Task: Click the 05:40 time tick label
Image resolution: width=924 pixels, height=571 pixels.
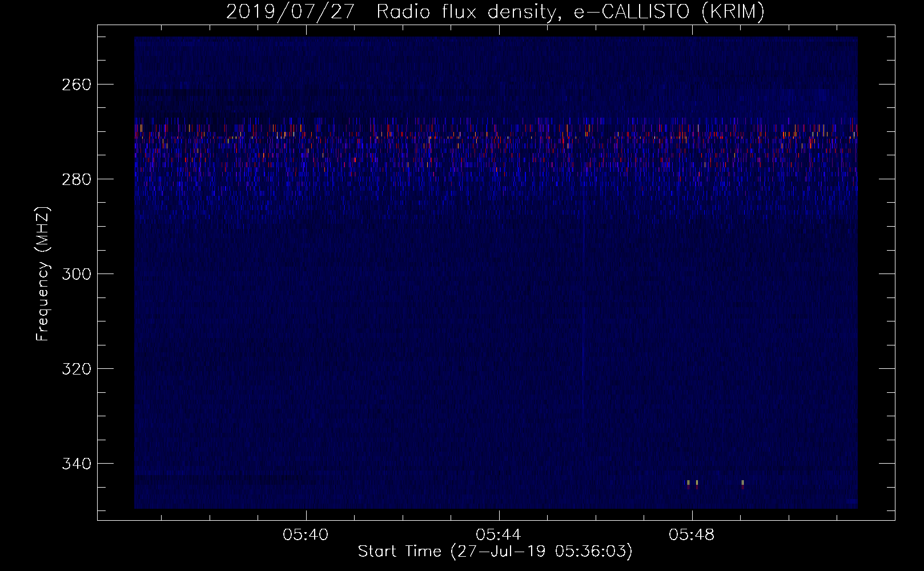Action: [306, 535]
